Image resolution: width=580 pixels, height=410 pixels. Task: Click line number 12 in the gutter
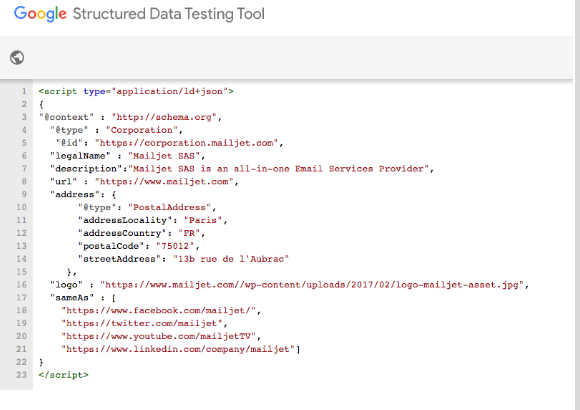coord(21,233)
